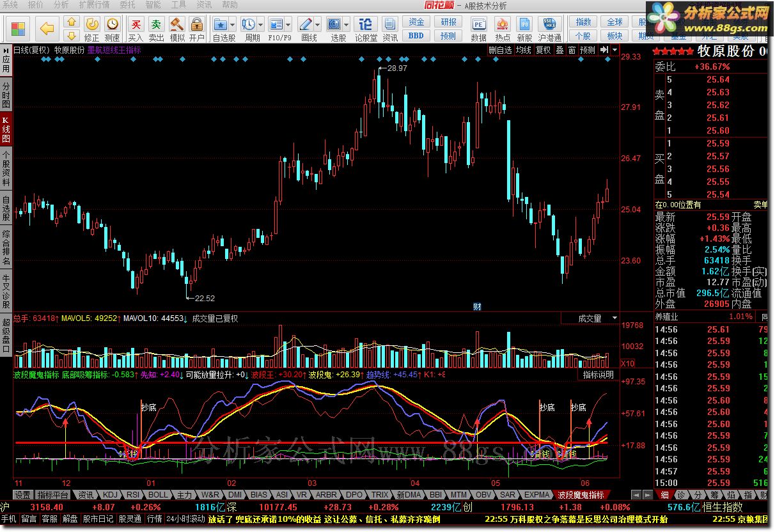Open the 报价 menu
Screen dimensions: 775x532
coord(36,5)
